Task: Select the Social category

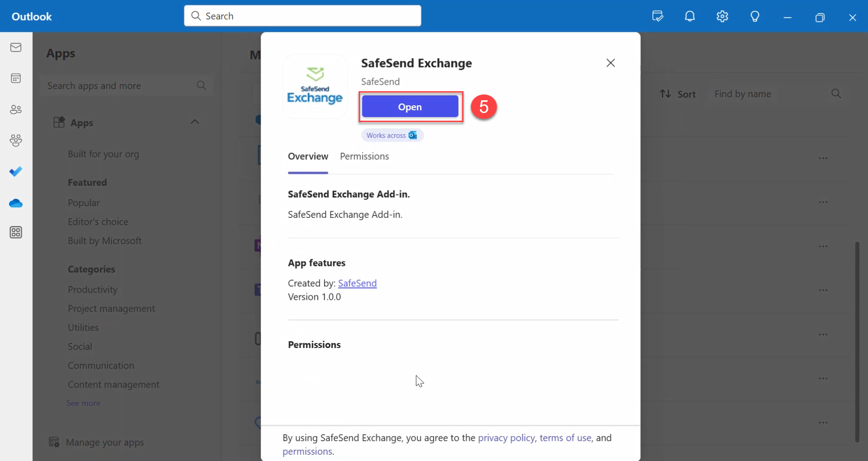Action: 80,347
